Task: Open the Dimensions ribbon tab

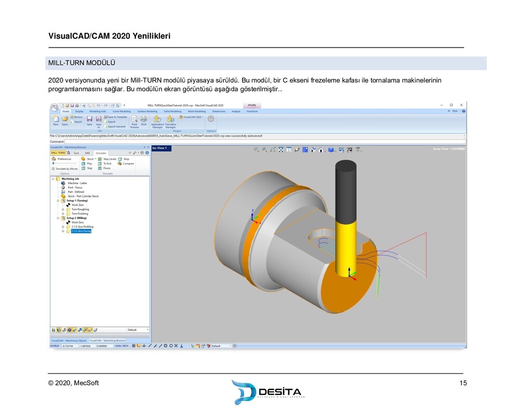Action: click(219, 111)
